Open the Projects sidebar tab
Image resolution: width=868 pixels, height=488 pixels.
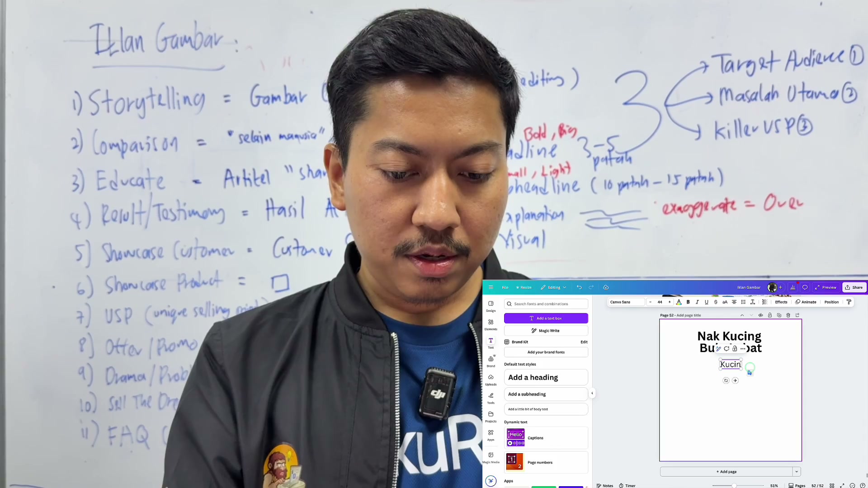click(x=491, y=417)
